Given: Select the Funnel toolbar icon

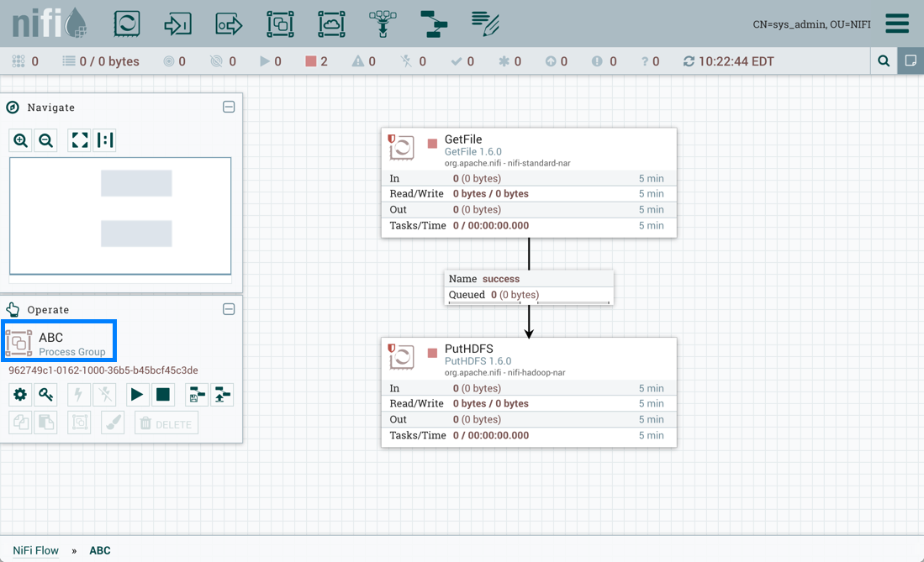Looking at the screenshot, I should (383, 24).
